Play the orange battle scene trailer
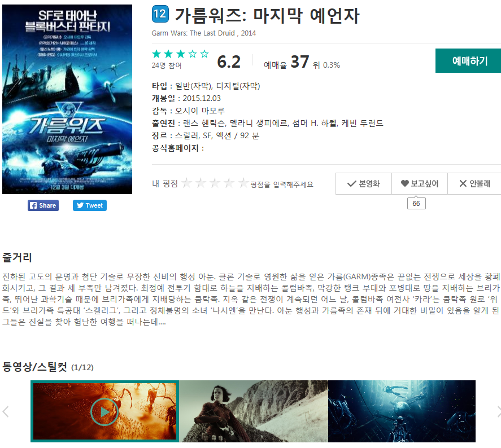 pos(104,412)
